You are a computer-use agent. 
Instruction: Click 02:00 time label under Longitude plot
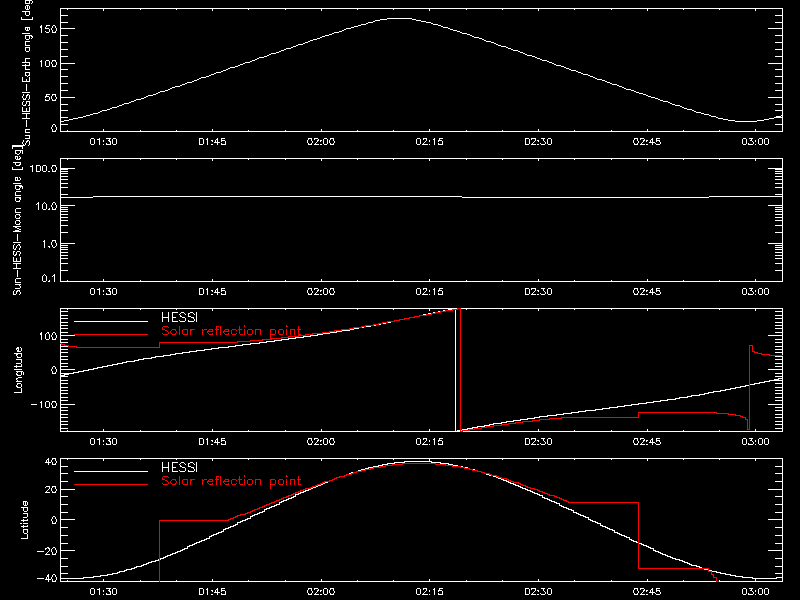[x=321, y=442]
